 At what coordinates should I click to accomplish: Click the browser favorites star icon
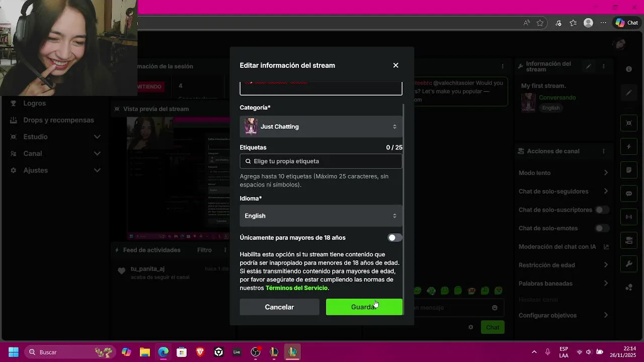point(540,23)
